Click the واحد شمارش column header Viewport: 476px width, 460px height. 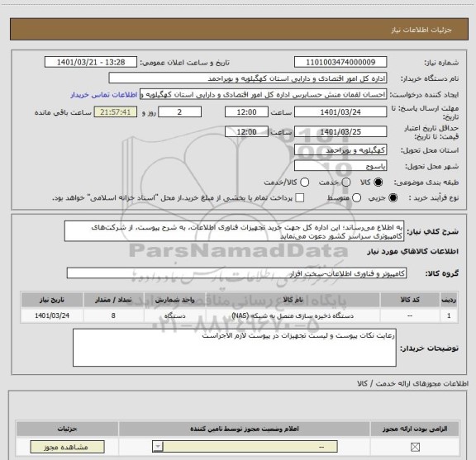coord(175,300)
